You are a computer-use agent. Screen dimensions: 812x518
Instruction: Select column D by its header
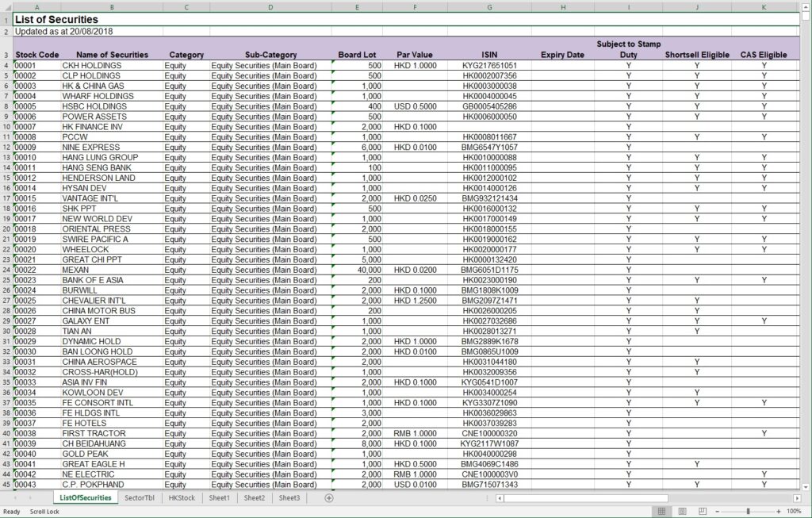point(270,7)
